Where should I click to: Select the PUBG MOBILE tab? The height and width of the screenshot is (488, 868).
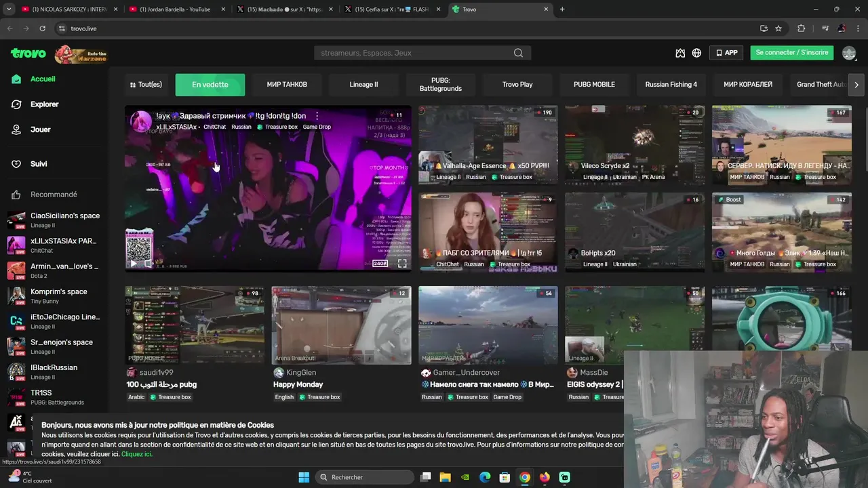[594, 85]
